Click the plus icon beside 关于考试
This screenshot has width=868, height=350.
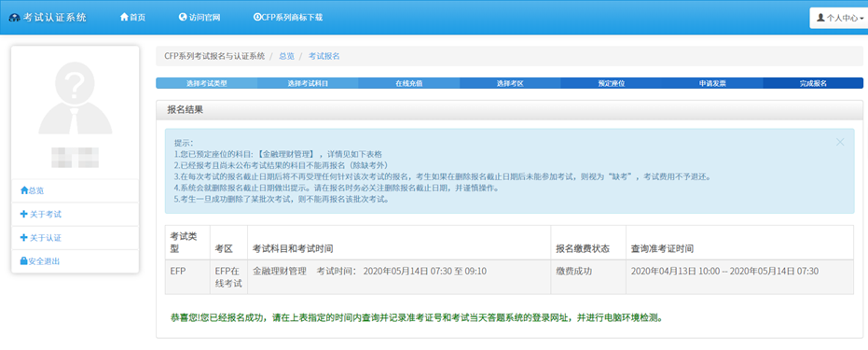[23, 215]
